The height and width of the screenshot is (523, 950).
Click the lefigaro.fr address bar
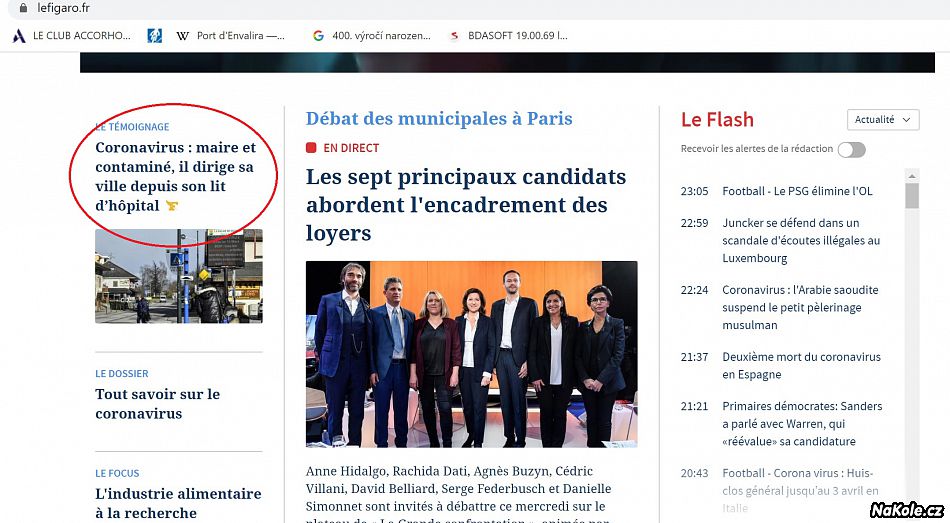point(479,8)
